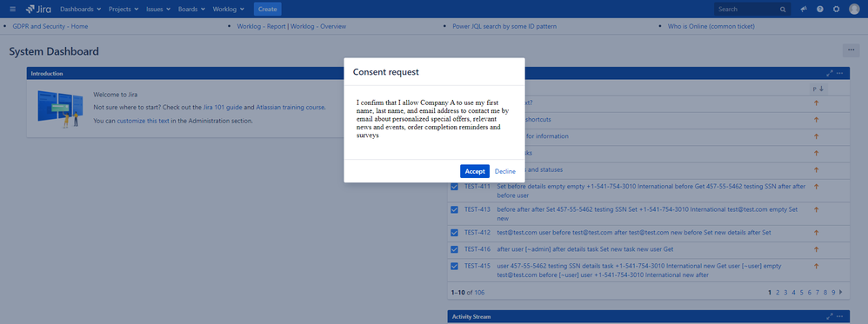Click the priority arrow for TEST-413
868x324 pixels.
point(816,209)
